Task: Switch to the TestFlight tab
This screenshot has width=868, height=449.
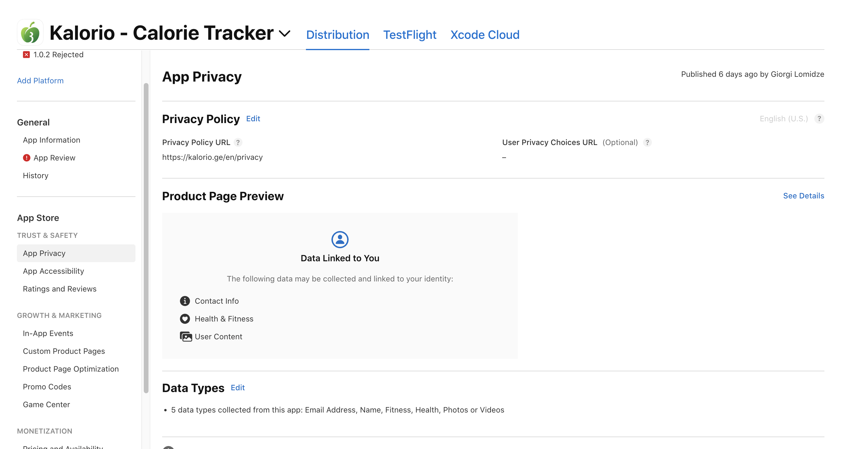Action: coord(409,35)
